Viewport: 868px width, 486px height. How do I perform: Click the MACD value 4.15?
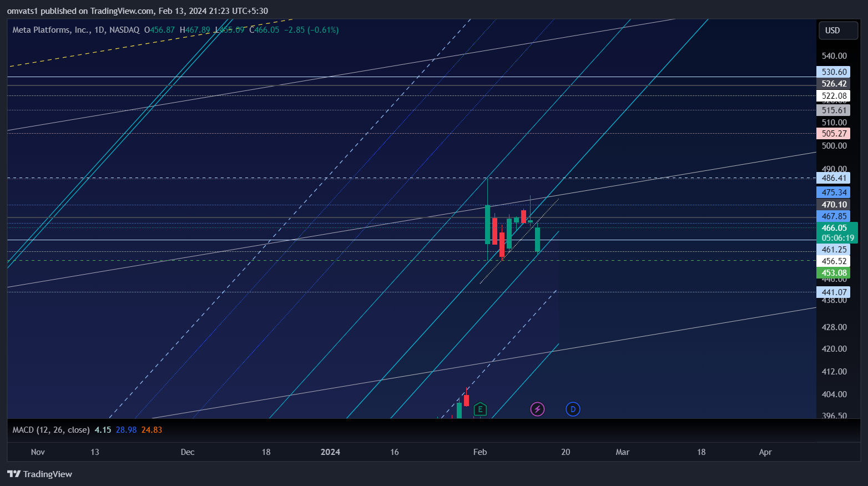click(x=103, y=430)
